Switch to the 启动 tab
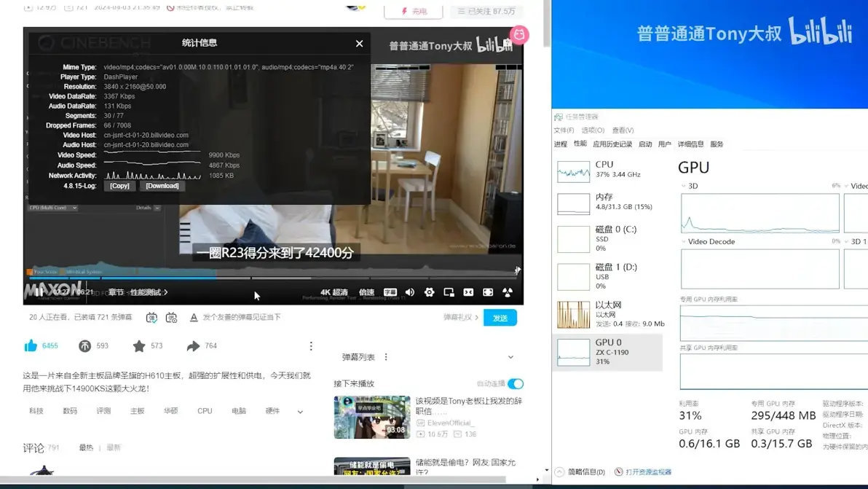Viewport: 868px width, 489px height. [645, 144]
